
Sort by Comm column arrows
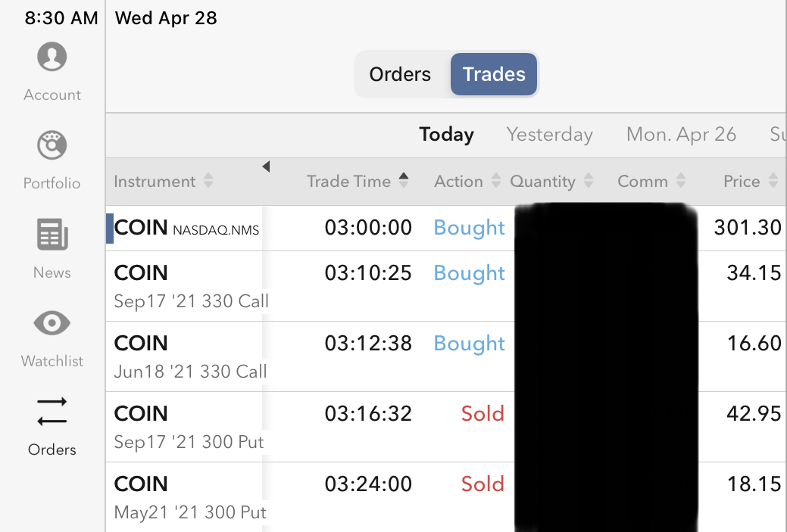point(681,182)
